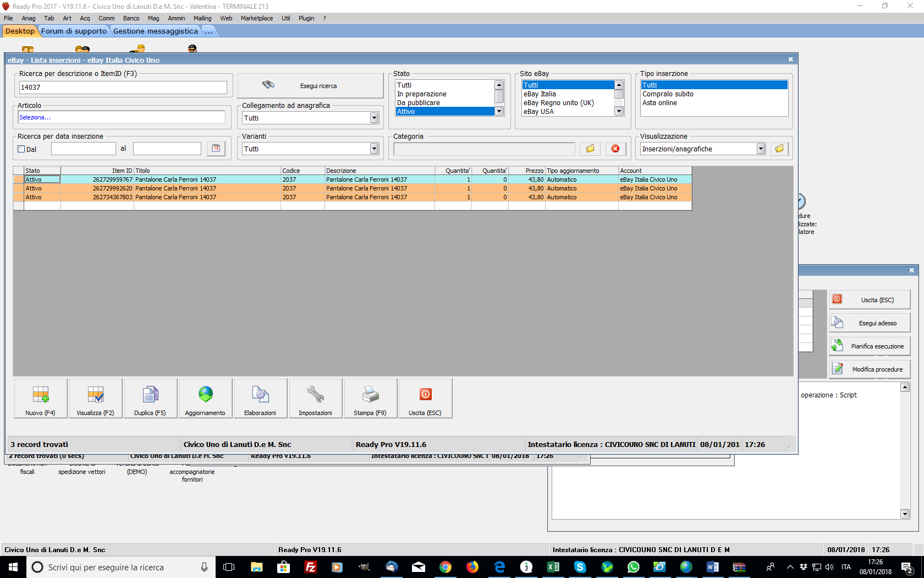
Task: Click the Stato list up arrow
Action: pyautogui.click(x=499, y=85)
